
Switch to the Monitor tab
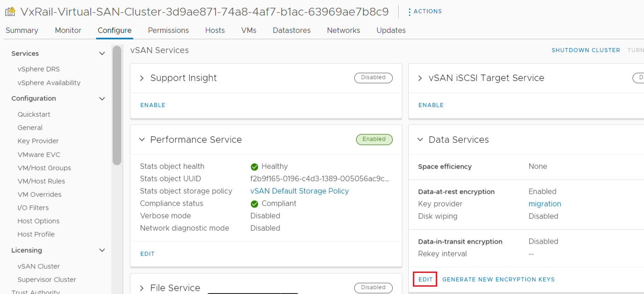[x=68, y=30]
